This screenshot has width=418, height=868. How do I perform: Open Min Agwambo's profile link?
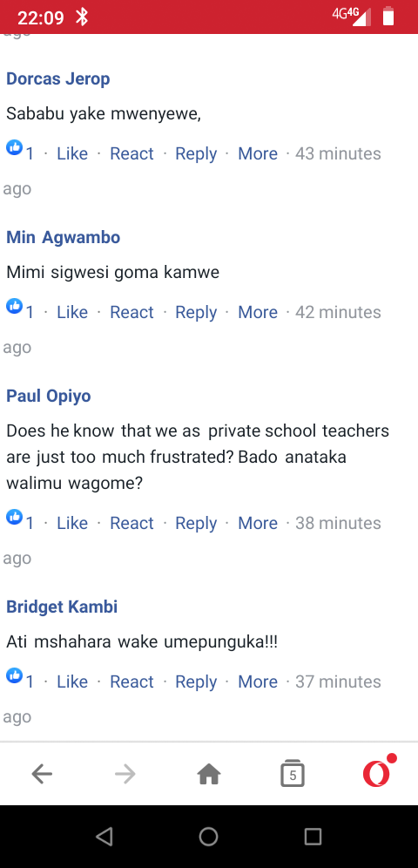click(63, 238)
